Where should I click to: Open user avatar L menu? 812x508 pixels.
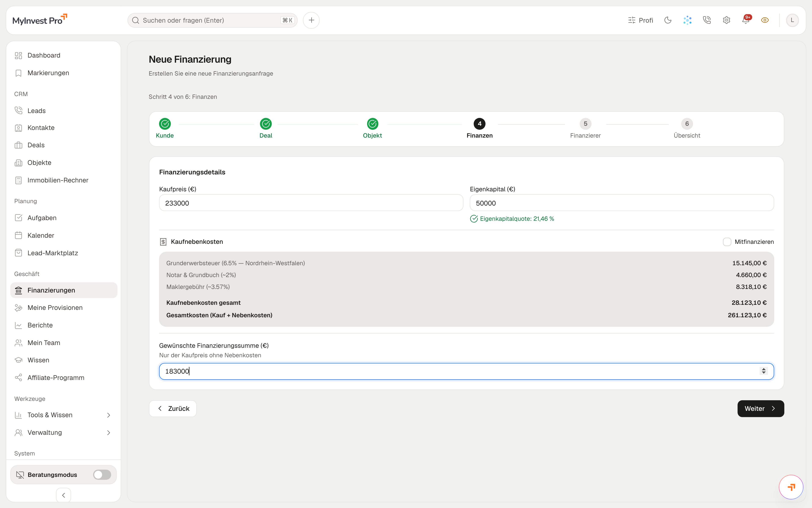792,21
